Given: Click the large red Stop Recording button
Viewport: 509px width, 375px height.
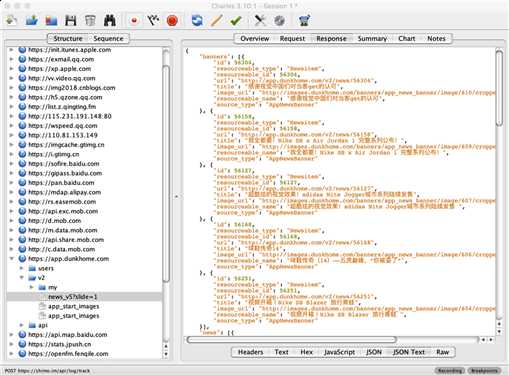Looking at the screenshot, I should point(172,21).
